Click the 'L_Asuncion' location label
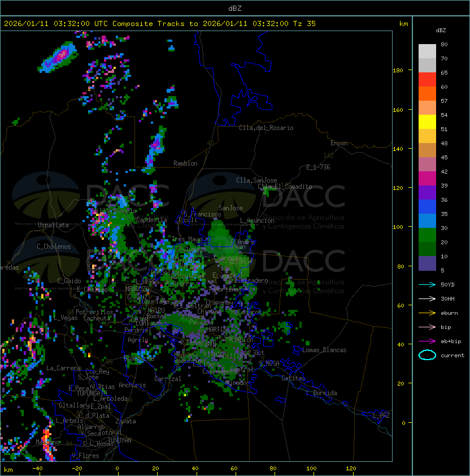Screen dimensions: 470x476 257,220
